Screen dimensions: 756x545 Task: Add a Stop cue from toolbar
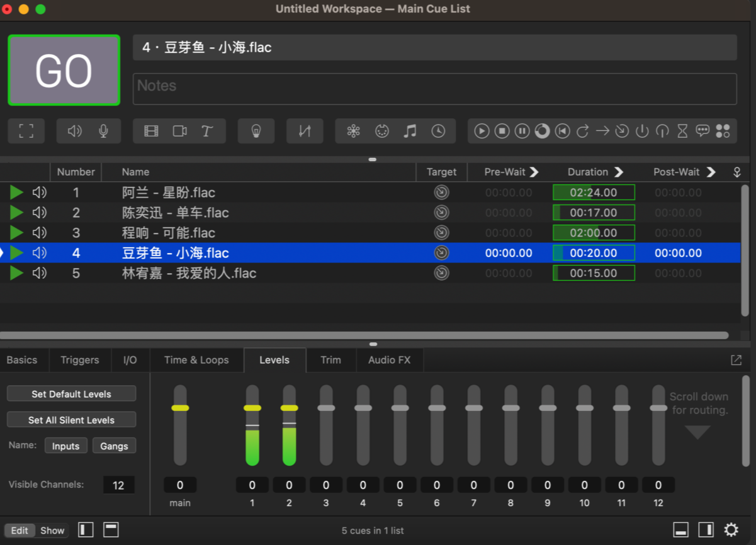[502, 131]
